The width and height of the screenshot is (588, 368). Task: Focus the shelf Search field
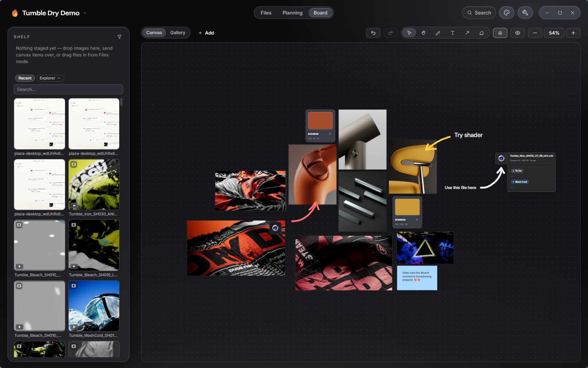click(68, 89)
